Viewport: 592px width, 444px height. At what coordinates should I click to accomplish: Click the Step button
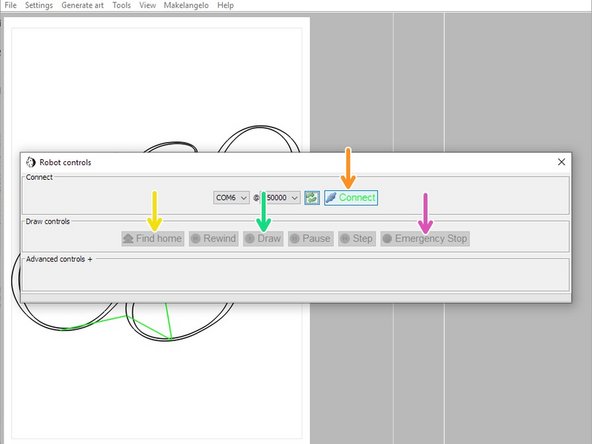click(x=357, y=239)
